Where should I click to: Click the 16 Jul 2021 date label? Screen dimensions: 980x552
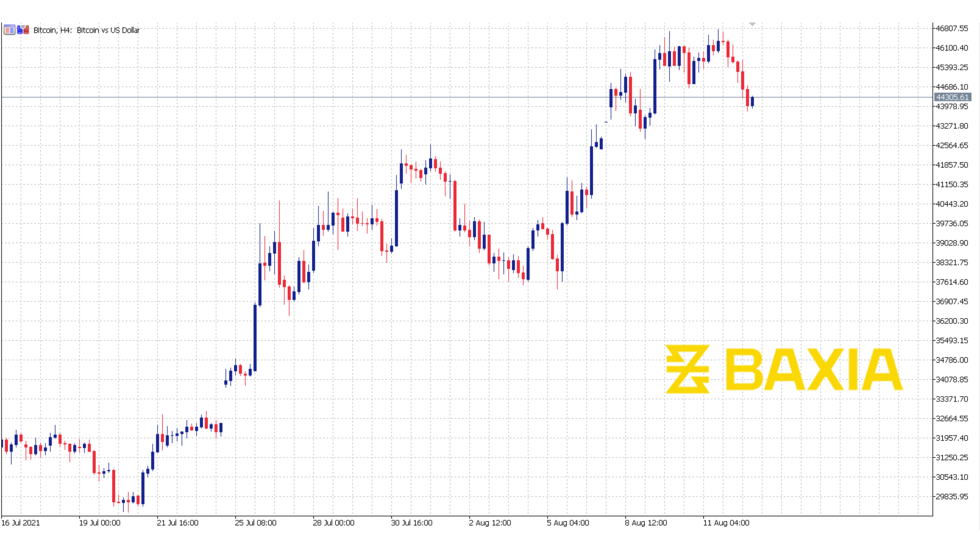tap(21, 523)
